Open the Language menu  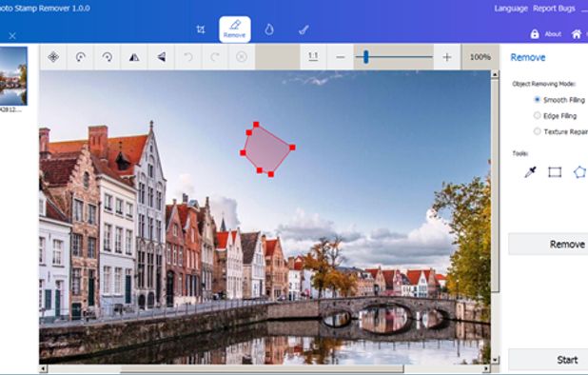point(511,9)
